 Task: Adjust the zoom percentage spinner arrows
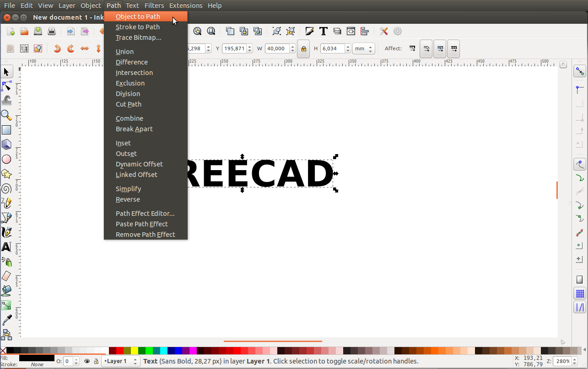point(574,361)
